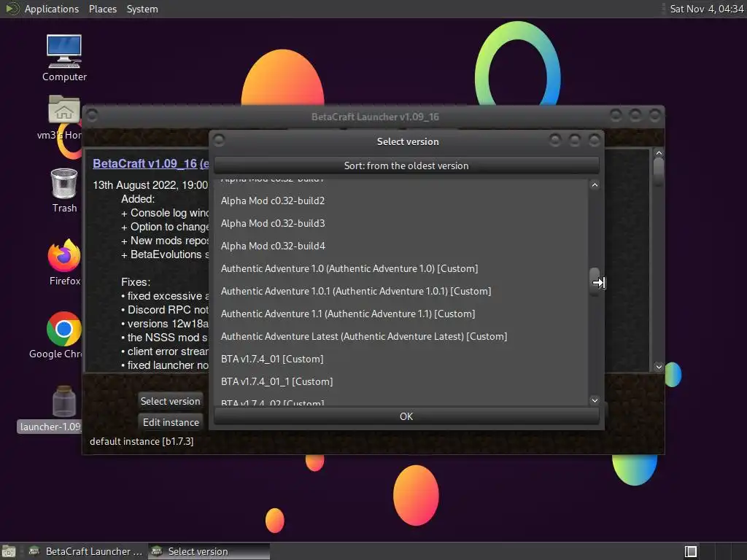Click version list scrollbar up arrow

click(595, 184)
